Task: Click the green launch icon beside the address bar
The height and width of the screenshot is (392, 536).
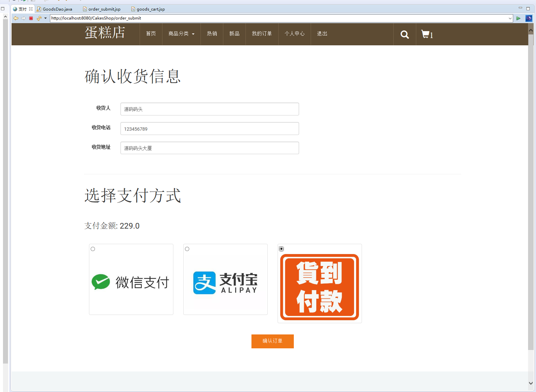Action: [x=518, y=18]
